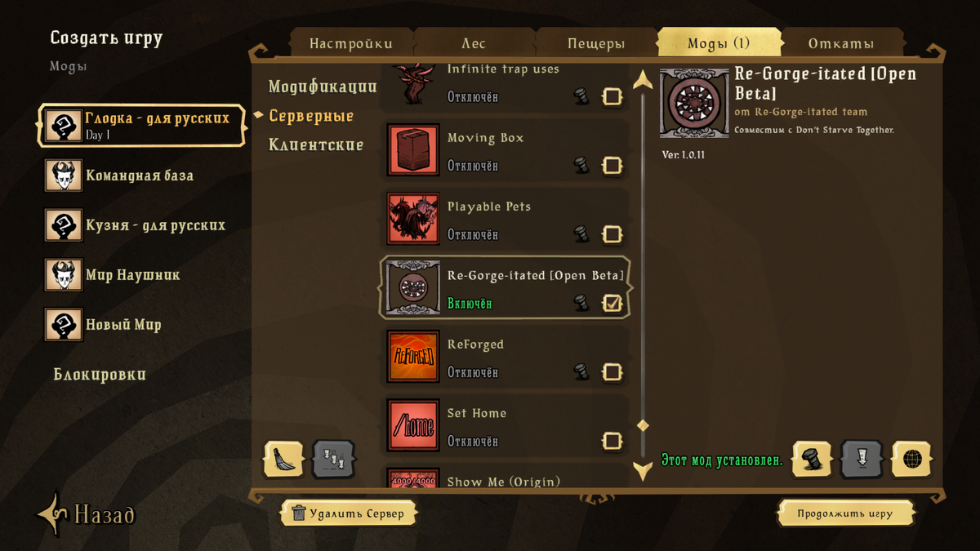Click the Удалить Сервер button
Viewport: 980px width, 551px height.
point(348,513)
